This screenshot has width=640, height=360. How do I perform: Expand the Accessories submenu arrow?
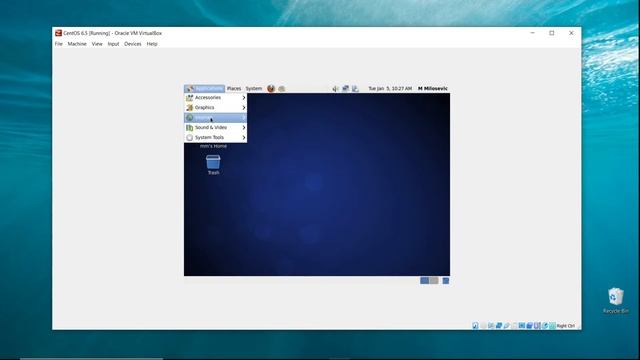click(244, 98)
